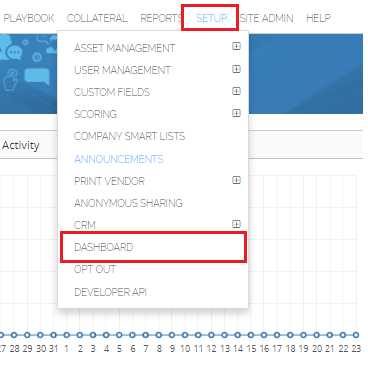Viewport: 368px width, 366px height.
Task: Click chart data point for day 15
Action: (251, 335)
